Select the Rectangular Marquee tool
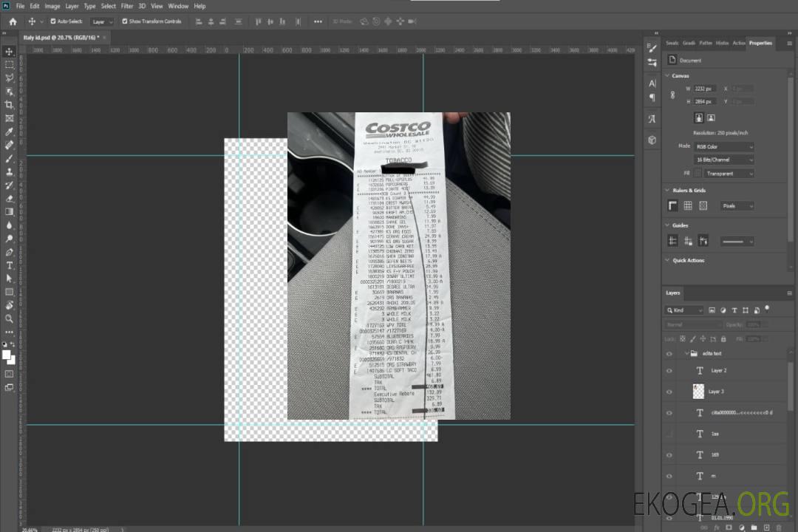Image resolution: width=798 pixels, height=532 pixels. [x=9, y=64]
